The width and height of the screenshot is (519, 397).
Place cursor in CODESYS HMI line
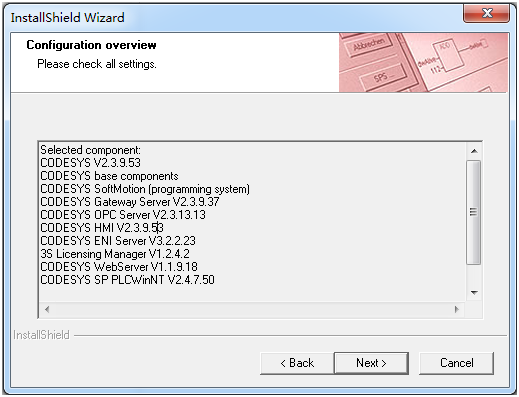[x=102, y=228]
